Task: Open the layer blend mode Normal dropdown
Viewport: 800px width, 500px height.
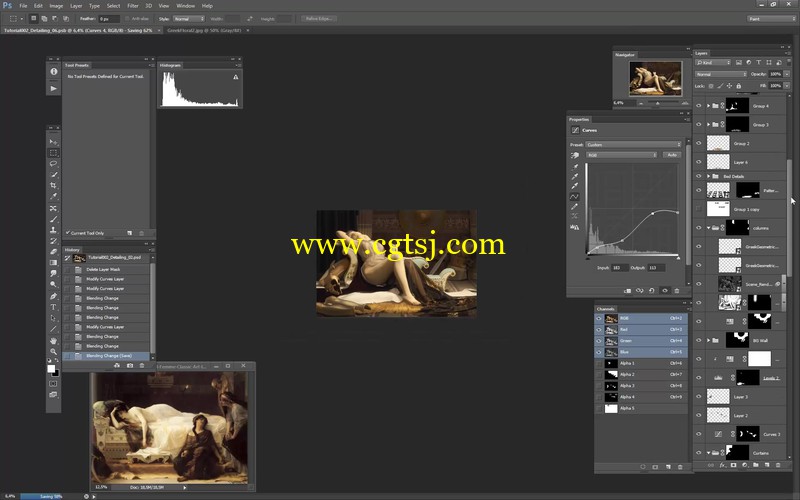Action: pos(721,74)
